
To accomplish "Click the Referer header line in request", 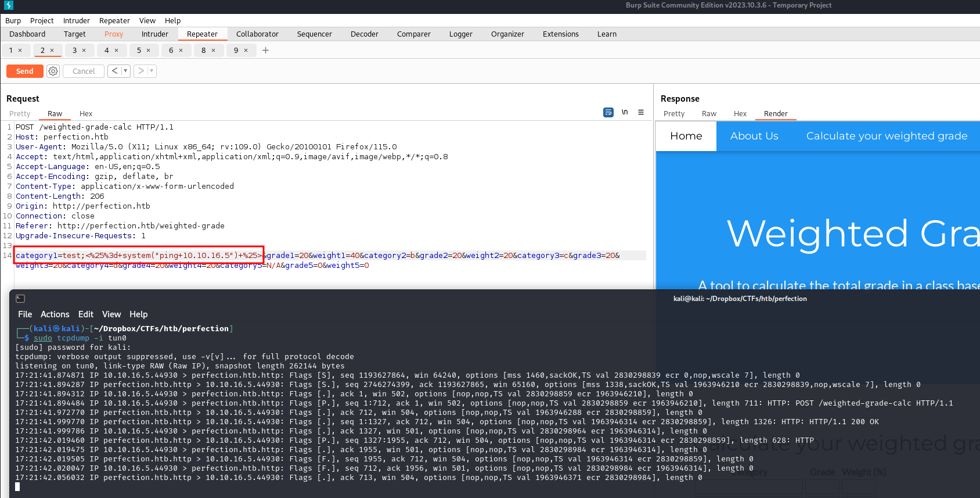I will coord(120,226).
